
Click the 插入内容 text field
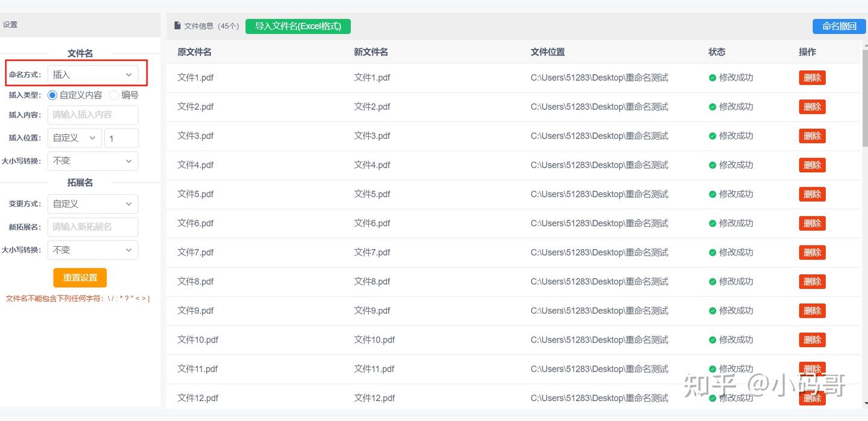click(x=92, y=115)
